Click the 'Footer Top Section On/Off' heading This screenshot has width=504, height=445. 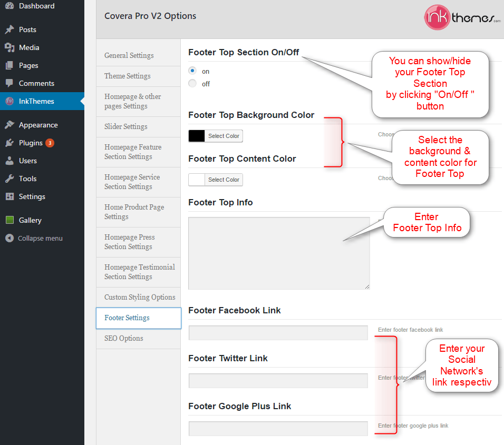point(244,52)
